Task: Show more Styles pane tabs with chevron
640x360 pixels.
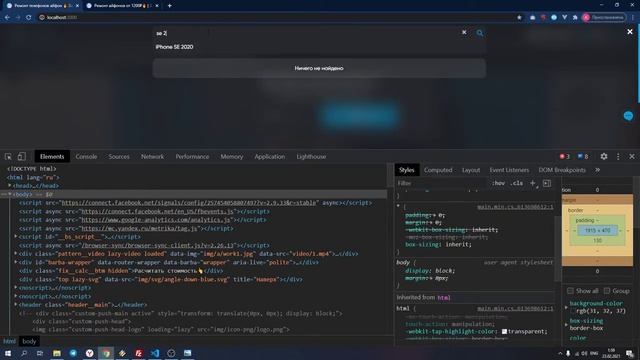Action: click(598, 170)
